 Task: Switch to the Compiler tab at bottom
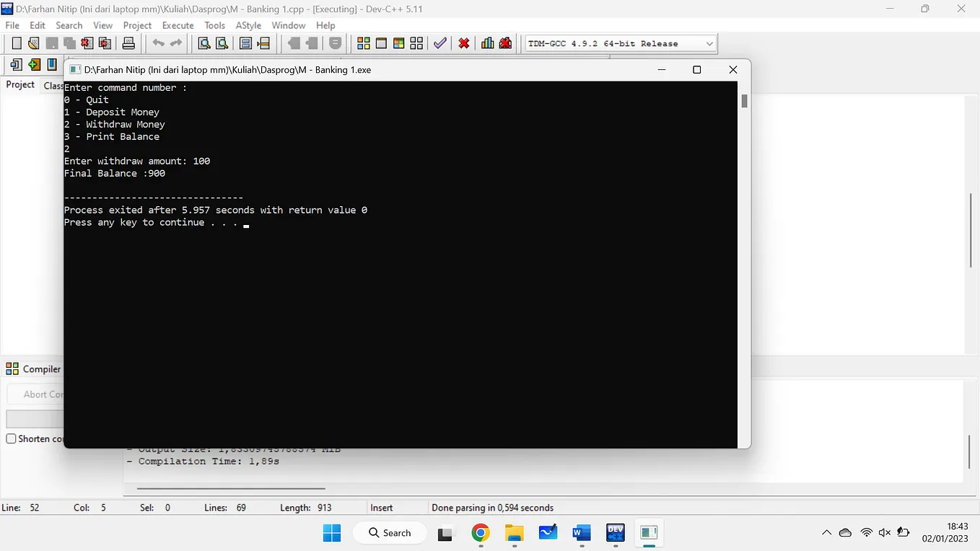coord(34,369)
